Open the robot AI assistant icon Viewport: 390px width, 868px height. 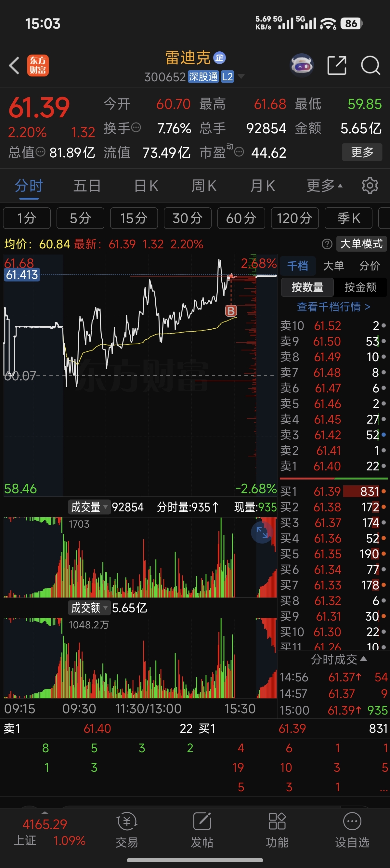[x=301, y=65]
